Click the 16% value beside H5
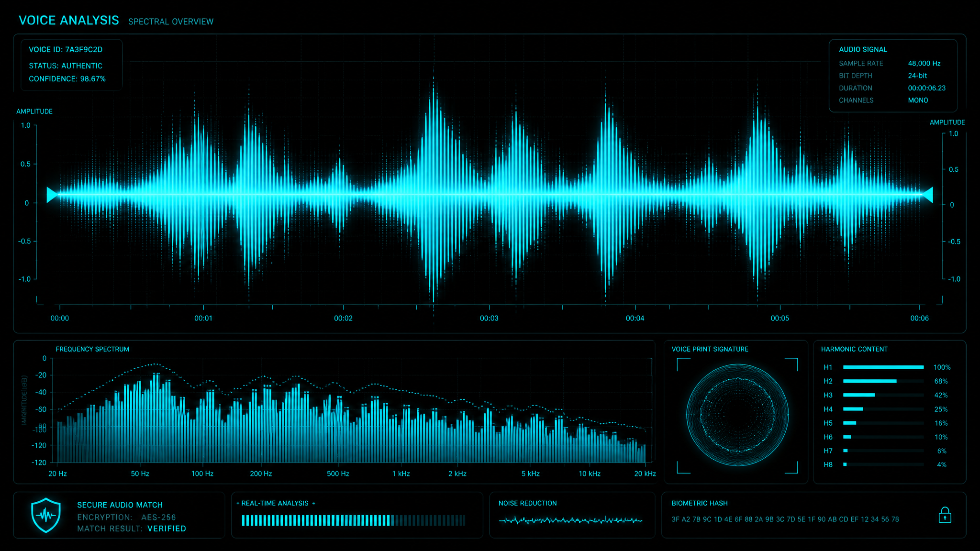This screenshot has height=551, width=980. point(941,424)
